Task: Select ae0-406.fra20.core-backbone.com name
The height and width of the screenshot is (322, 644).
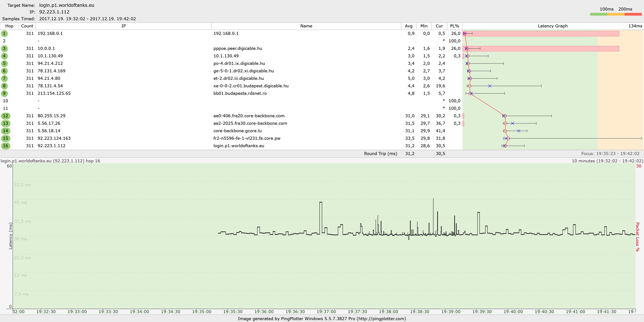Action: (x=249, y=116)
